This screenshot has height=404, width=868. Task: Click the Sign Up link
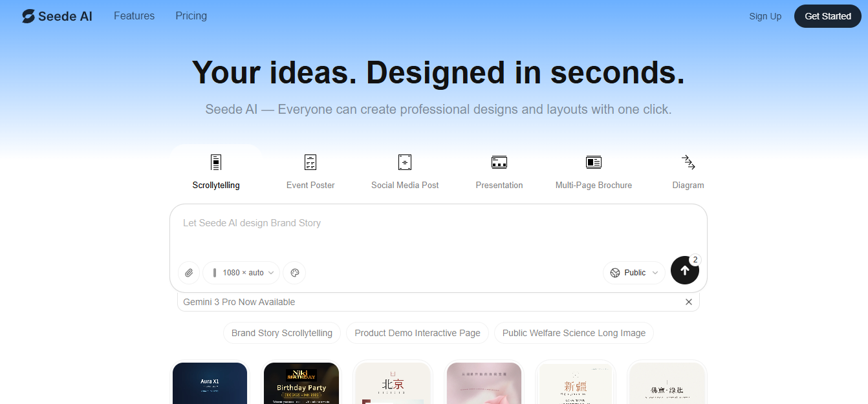[765, 16]
